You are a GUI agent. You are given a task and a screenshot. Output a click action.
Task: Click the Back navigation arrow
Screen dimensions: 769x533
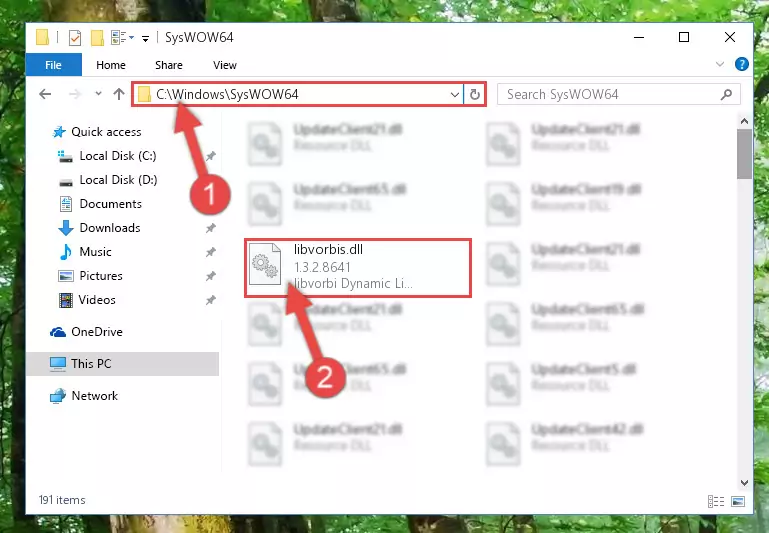pyautogui.click(x=45, y=94)
